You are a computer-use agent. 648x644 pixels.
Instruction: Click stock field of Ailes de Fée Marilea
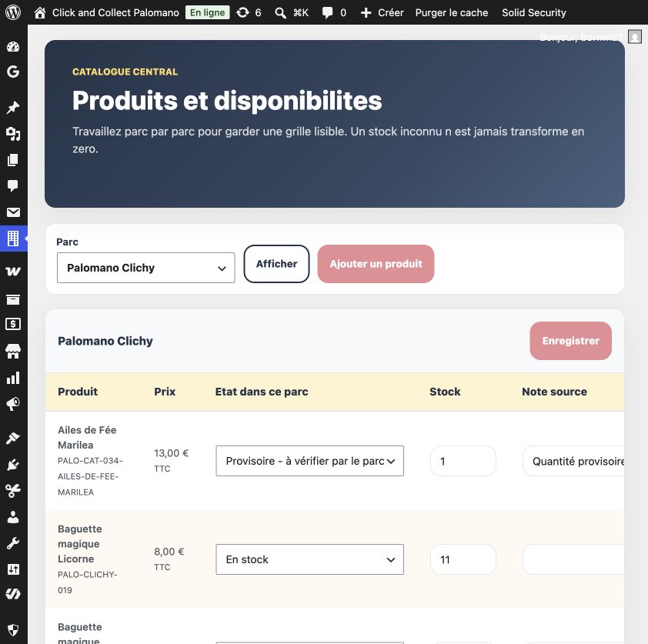[x=463, y=461]
